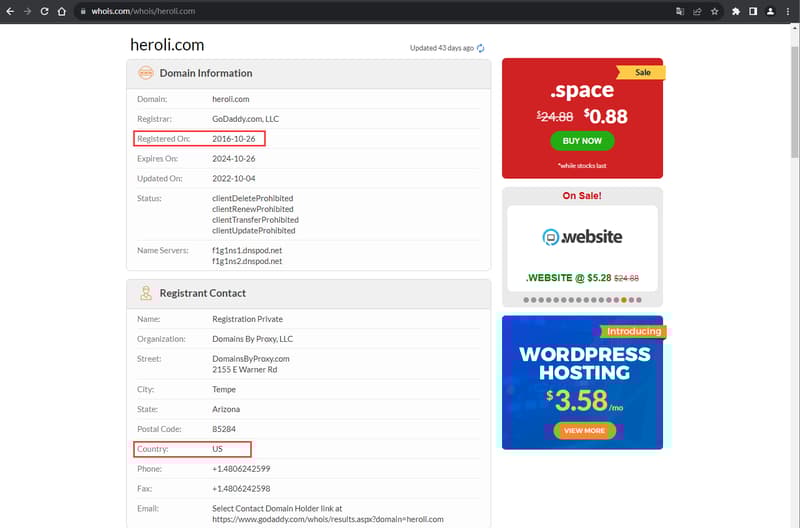The width and height of the screenshot is (800, 528).
Task: Click the Registrant Contact section header
Action: [309, 293]
